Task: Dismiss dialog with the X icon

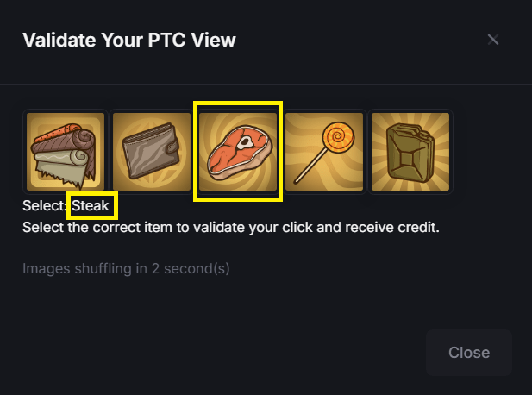Action: 493,40
